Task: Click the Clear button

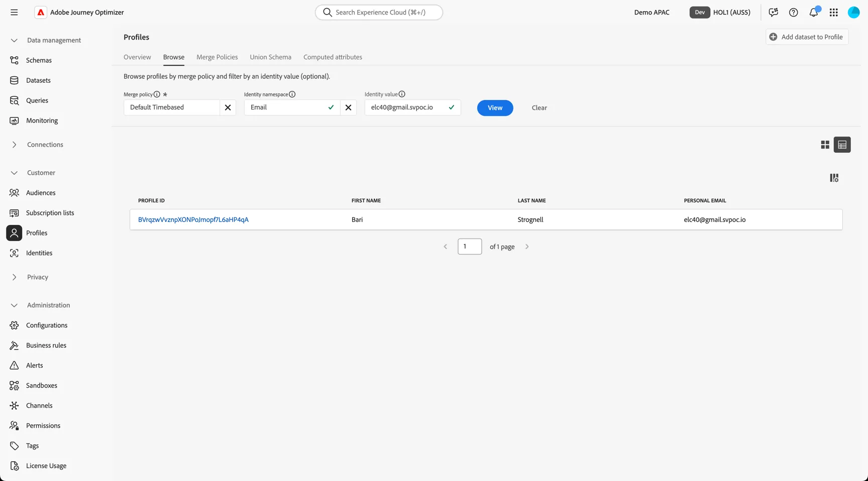Action: point(539,108)
